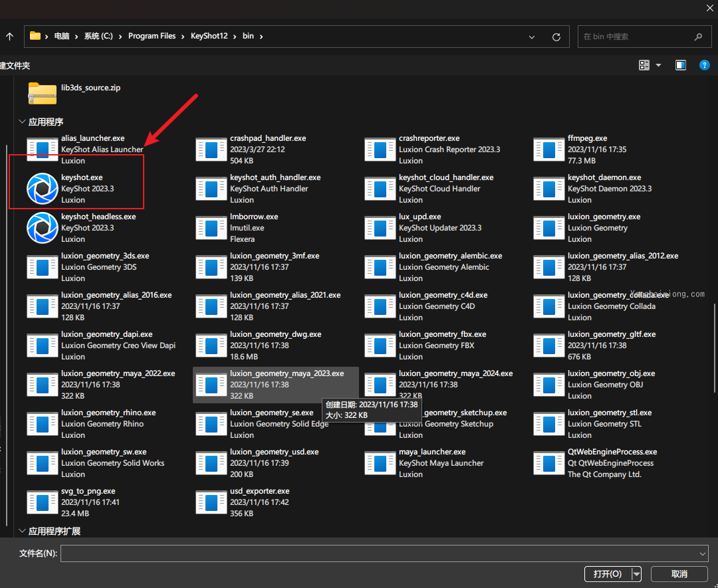Viewport: 718px width, 588px height.
Task: Select luxion_geometry_dapi.exe file name
Action: [x=106, y=334]
